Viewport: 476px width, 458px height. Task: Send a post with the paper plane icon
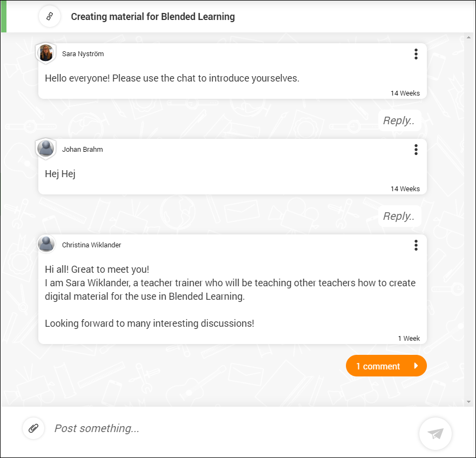pos(435,433)
